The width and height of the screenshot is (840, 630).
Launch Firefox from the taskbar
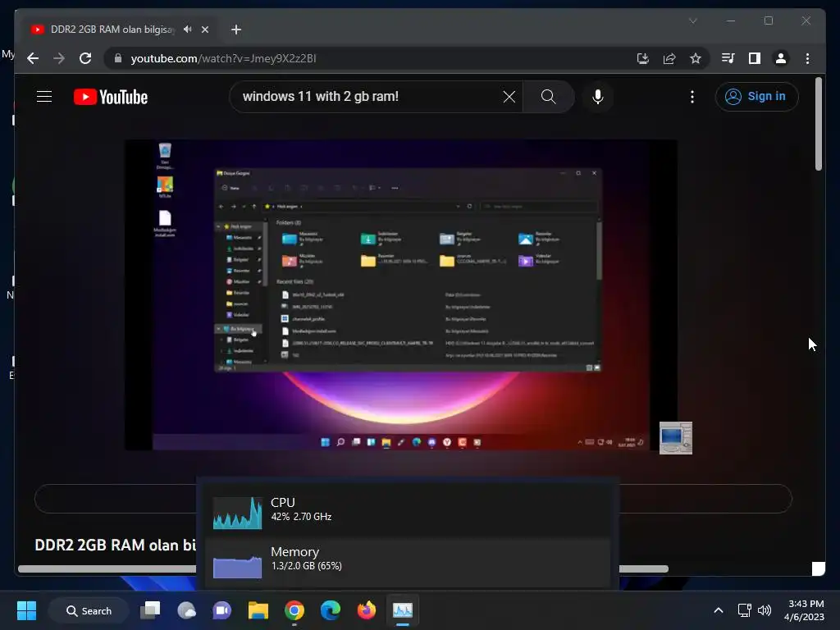click(367, 610)
